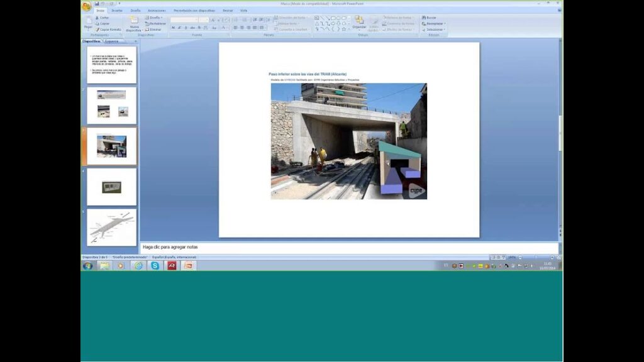Toggle italic text formatting
Screen dimensions: 644x362
(x=179, y=28)
